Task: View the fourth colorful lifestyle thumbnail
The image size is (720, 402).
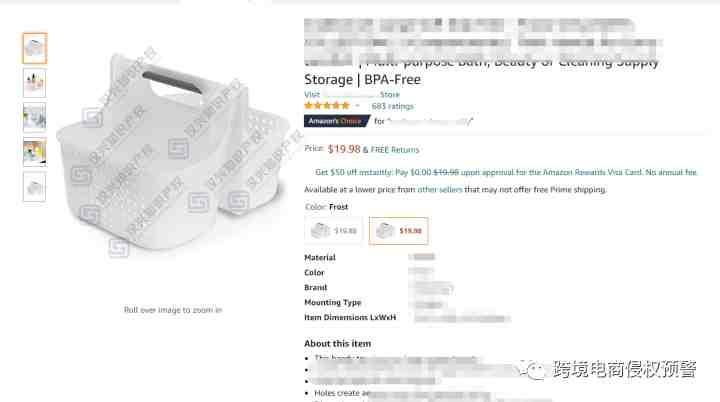Action: tap(34, 152)
